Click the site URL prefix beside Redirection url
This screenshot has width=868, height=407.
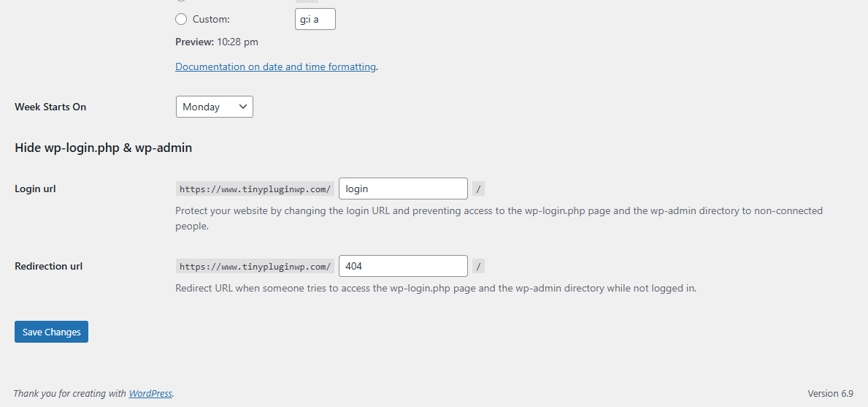click(x=255, y=267)
